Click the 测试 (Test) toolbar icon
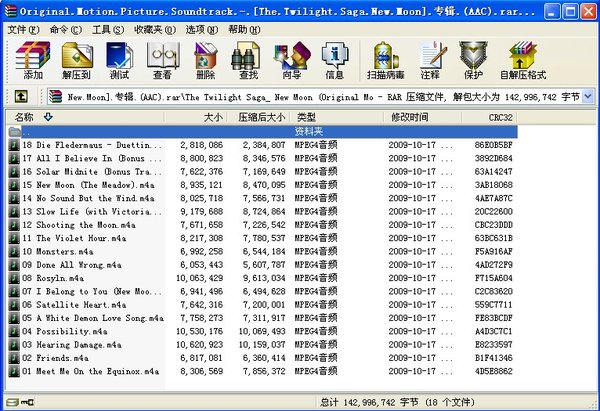 pos(119,60)
